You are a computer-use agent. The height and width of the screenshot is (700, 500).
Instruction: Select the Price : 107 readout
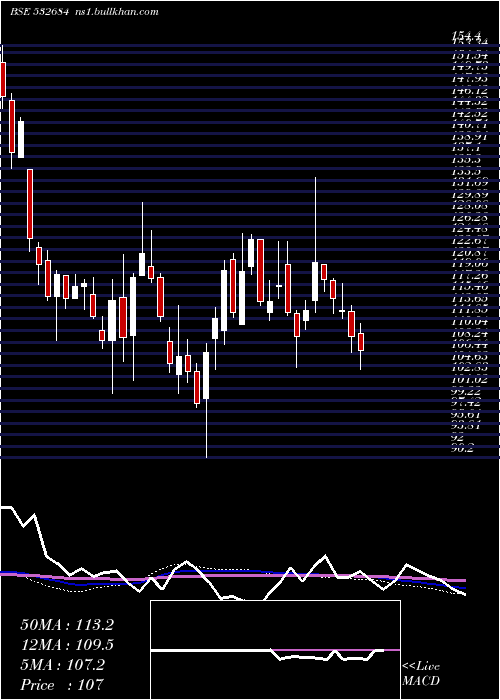(62, 685)
